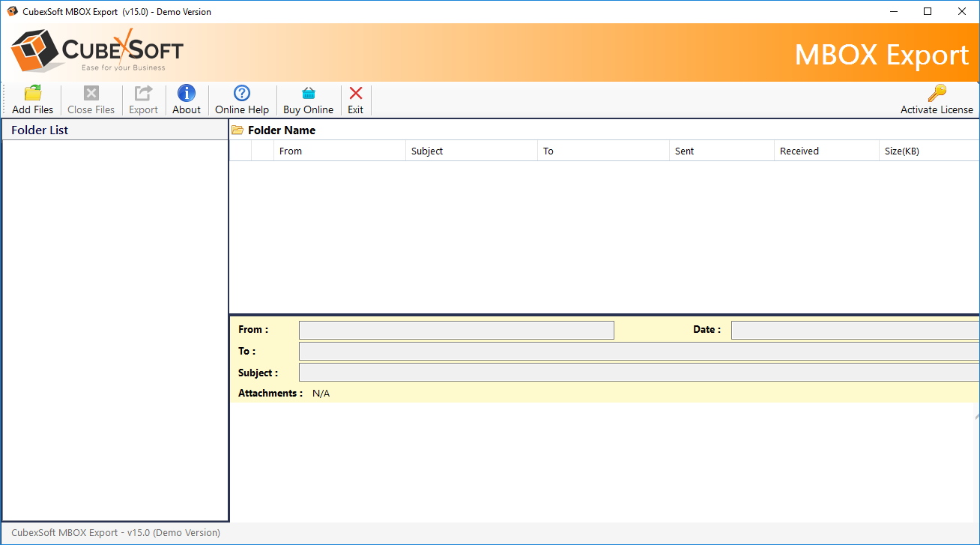Click the Add Files folder icon
The width and height of the screenshot is (980, 545).
pyautogui.click(x=33, y=93)
